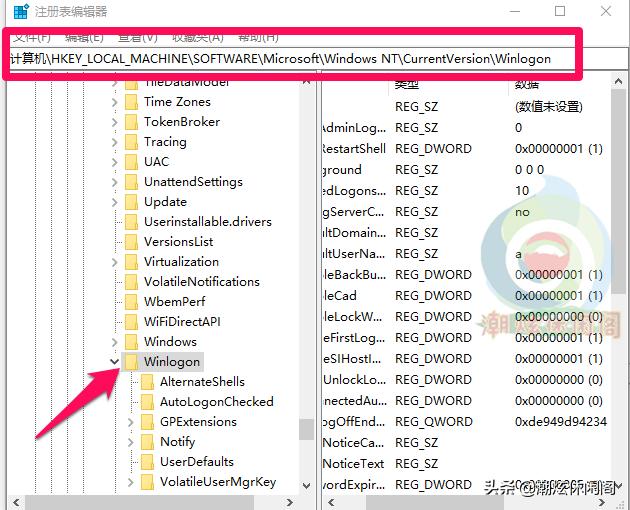Click tree pane horizontal scroll right arrow
The height and width of the screenshot is (510, 630).
point(289,502)
